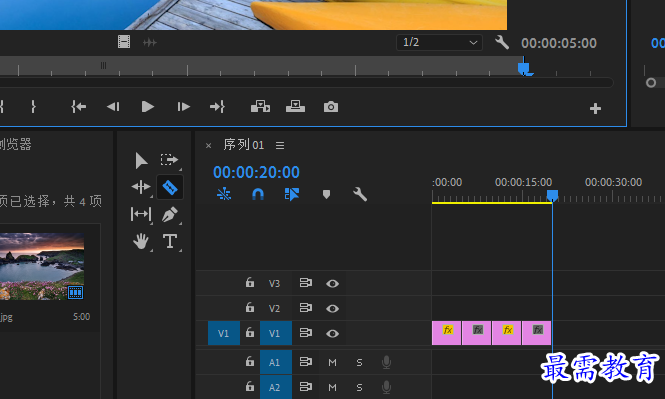
Task: Enable voice-over record on A2
Action: pyautogui.click(x=386, y=387)
